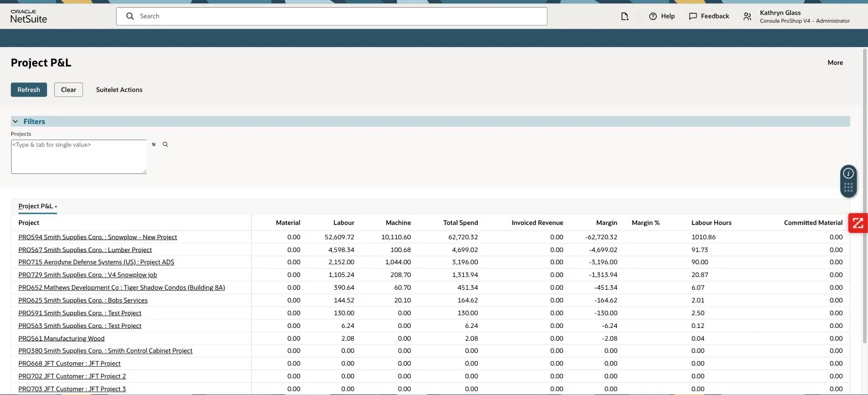Viewport: 868px width, 395px height.
Task: Open PRO625 Bobs Services link
Action: [x=83, y=300]
